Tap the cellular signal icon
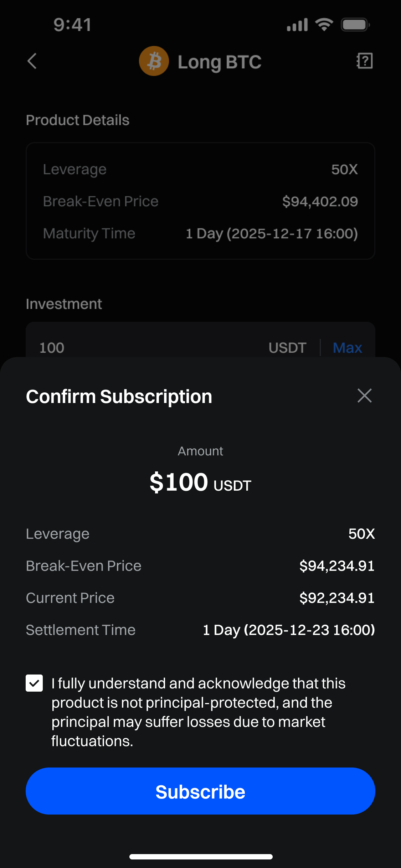Image resolution: width=401 pixels, height=868 pixels. click(x=297, y=25)
